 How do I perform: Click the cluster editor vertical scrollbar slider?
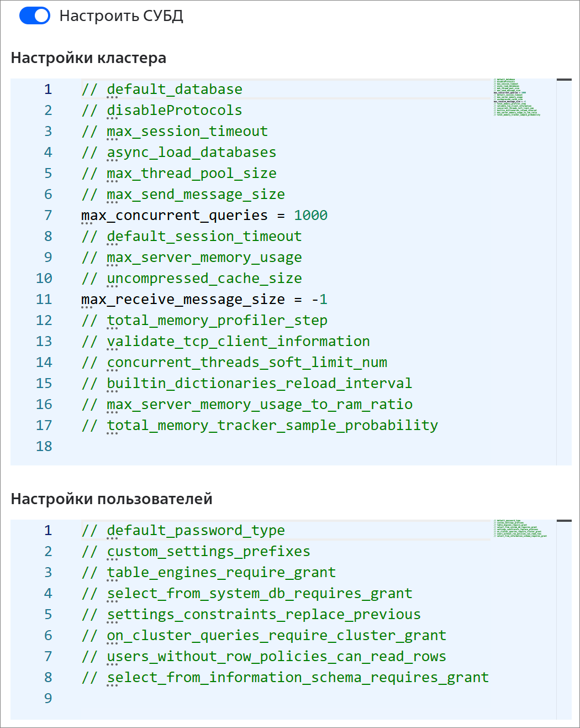(564, 80)
